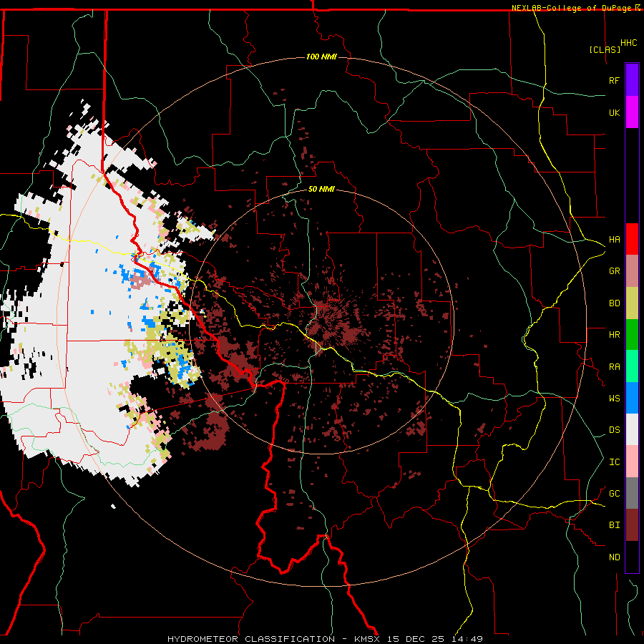The image size is (644, 644).
Task: Click the KMSX radar site identifier
Action: coord(369,639)
